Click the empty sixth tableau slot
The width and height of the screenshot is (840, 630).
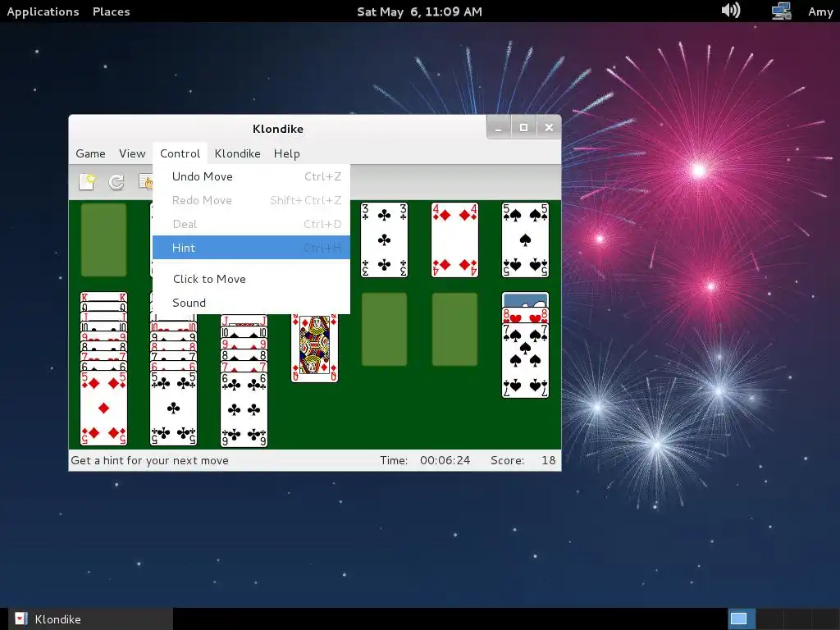tap(454, 330)
